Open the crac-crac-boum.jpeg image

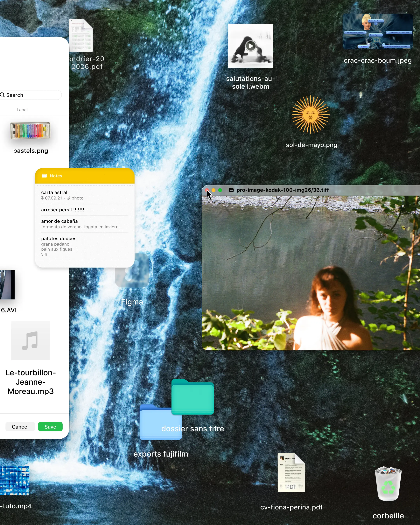coord(377,31)
